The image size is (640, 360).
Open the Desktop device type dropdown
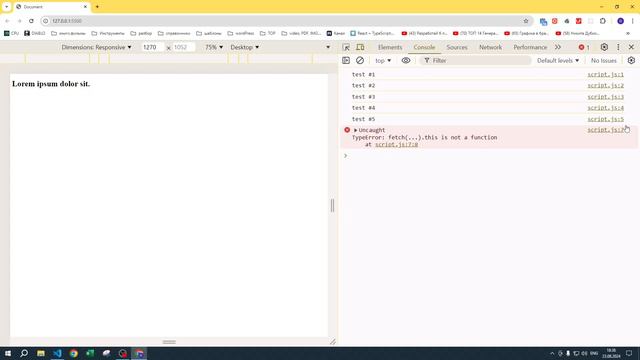click(244, 47)
